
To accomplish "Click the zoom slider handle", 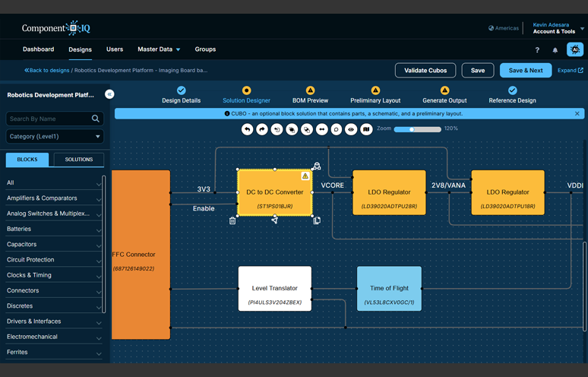I will (412, 129).
